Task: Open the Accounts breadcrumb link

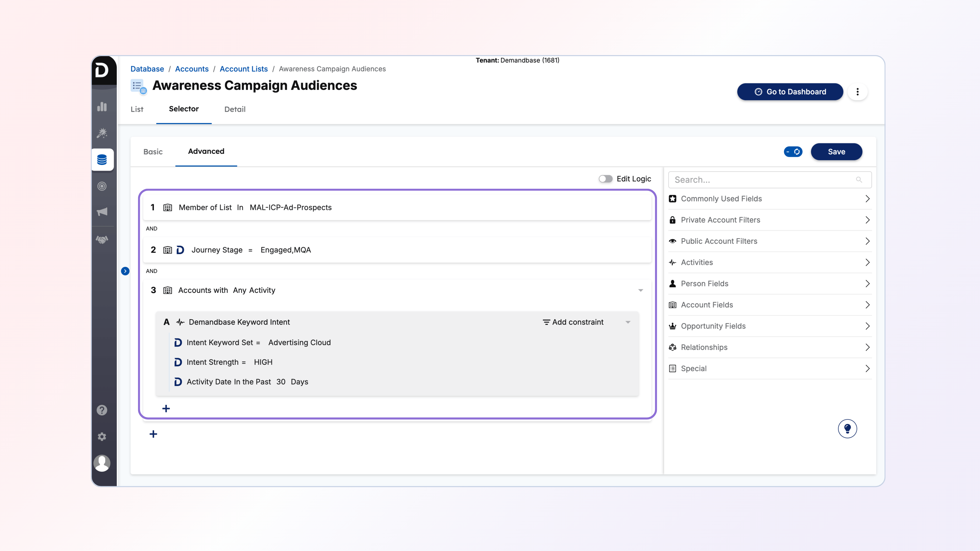Action: (192, 69)
